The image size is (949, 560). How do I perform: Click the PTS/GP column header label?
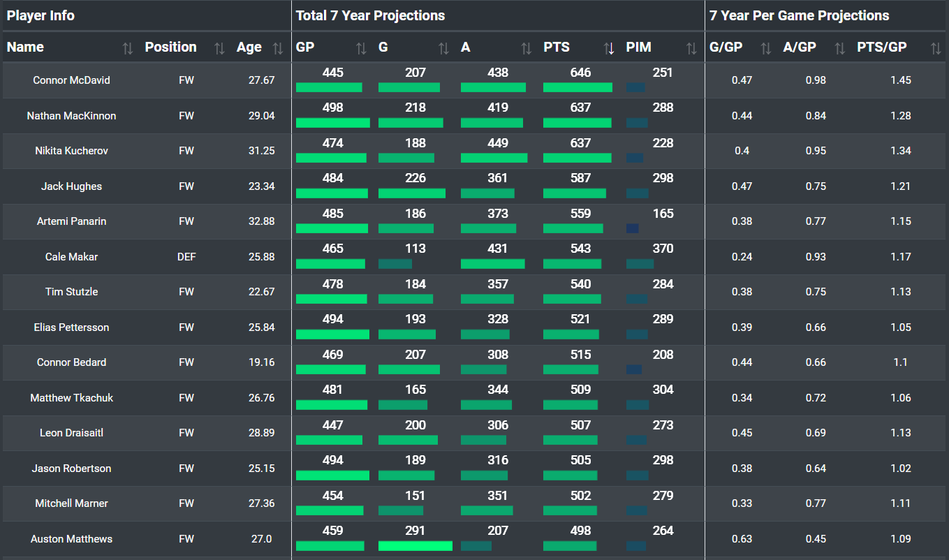pyautogui.click(x=882, y=47)
